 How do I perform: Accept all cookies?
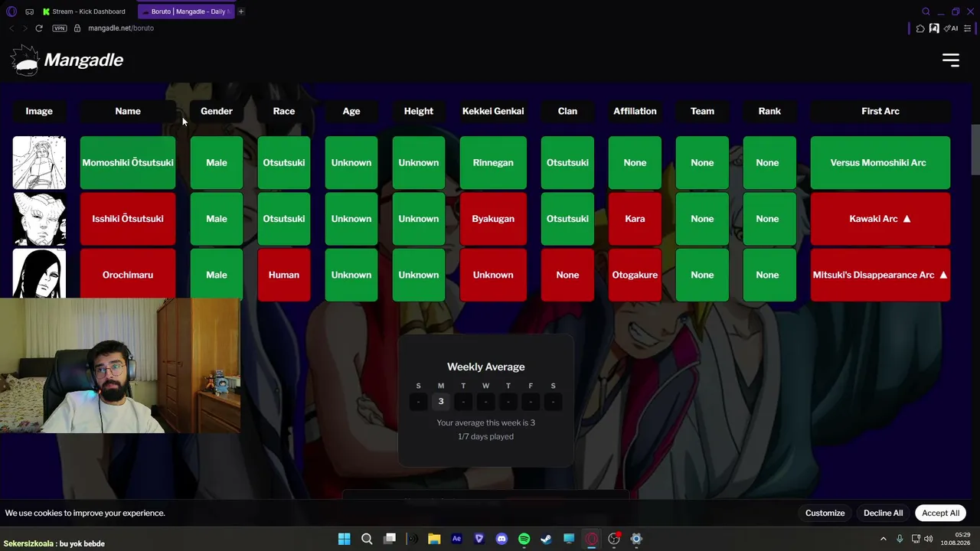(x=940, y=513)
